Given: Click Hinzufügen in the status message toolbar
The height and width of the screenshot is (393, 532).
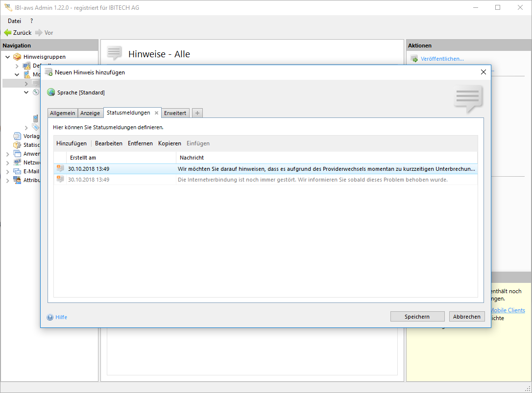Looking at the screenshot, I should [72, 143].
